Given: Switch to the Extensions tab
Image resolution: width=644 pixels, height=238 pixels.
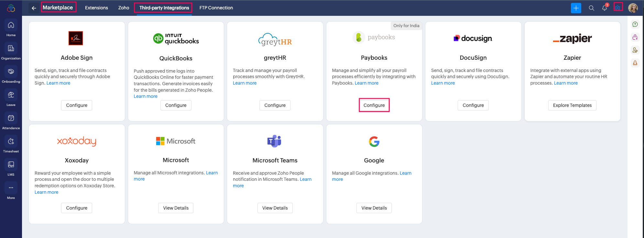Looking at the screenshot, I should [96, 8].
